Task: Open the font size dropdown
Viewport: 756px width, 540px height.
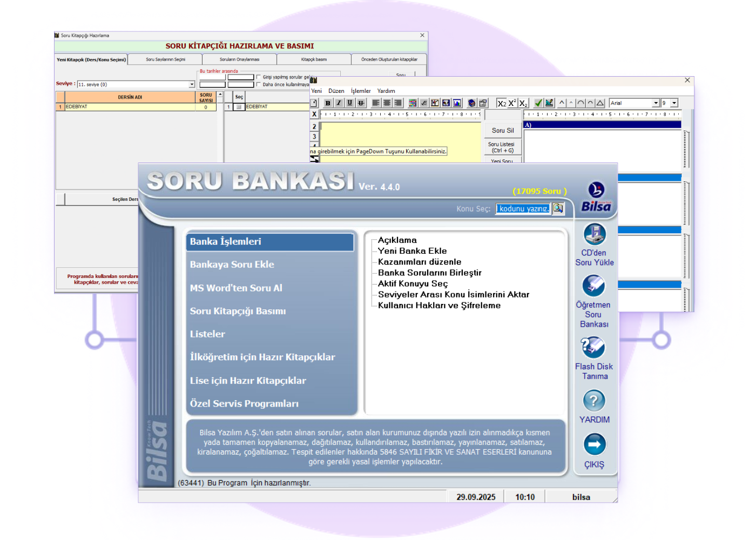Action: [x=674, y=103]
